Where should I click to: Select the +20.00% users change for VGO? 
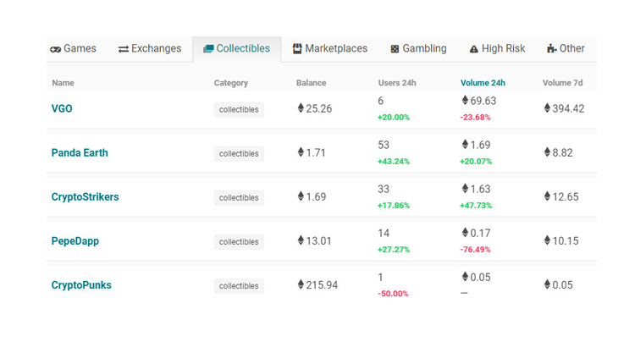(x=394, y=118)
